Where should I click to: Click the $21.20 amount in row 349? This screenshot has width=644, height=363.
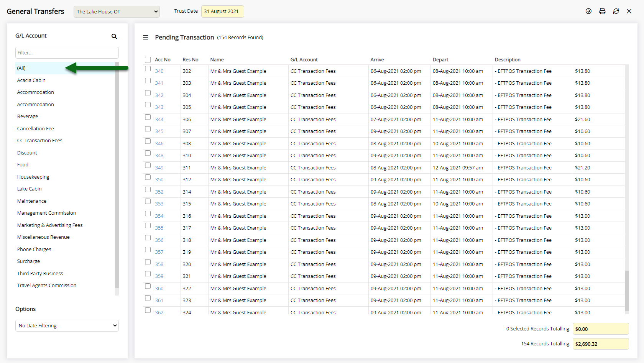pos(582,168)
